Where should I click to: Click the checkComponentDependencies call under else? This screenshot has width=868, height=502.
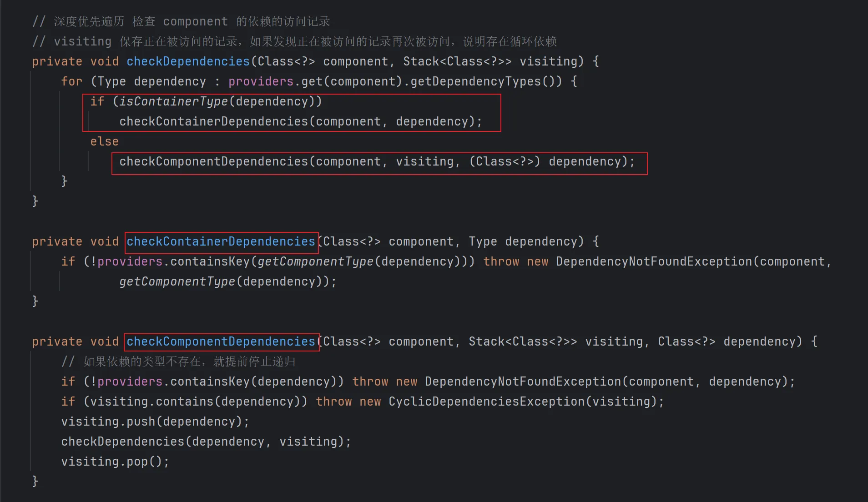pos(213,161)
